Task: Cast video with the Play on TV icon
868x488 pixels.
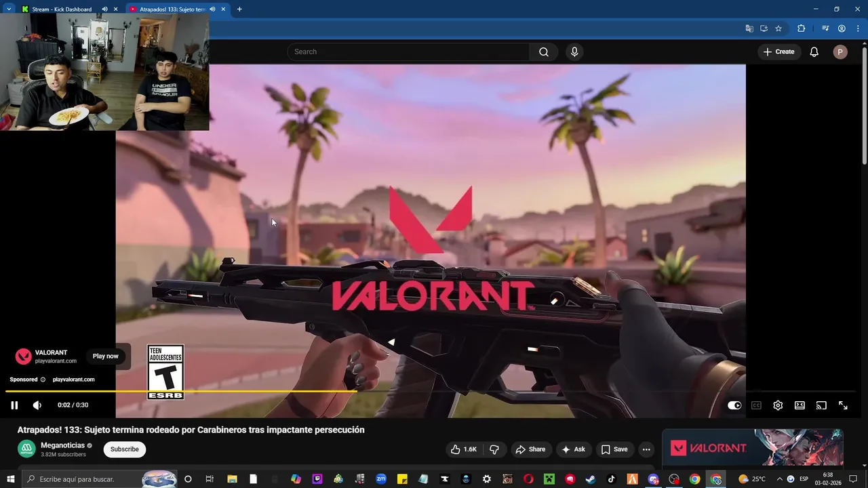Action: (x=821, y=405)
